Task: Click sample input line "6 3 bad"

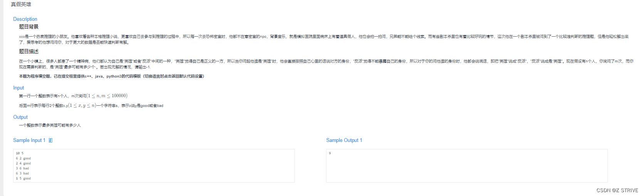Action: 22,173
